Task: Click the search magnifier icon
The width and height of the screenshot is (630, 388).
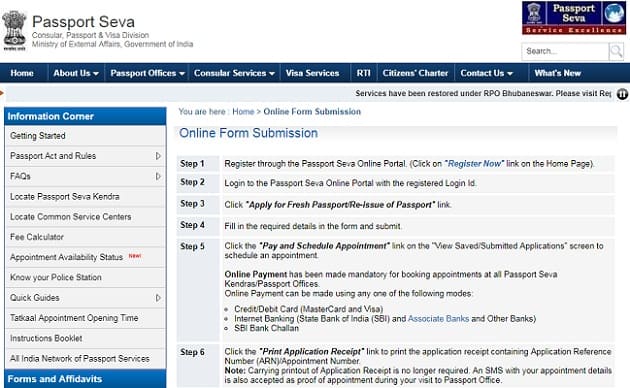Action: pos(616,51)
